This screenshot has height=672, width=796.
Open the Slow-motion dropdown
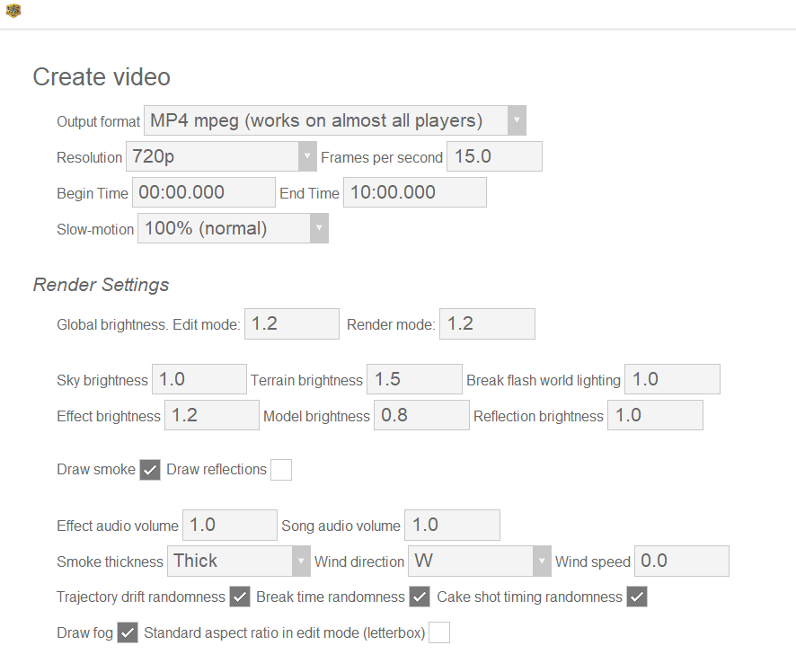pyautogui.click(x=233, y=228)
